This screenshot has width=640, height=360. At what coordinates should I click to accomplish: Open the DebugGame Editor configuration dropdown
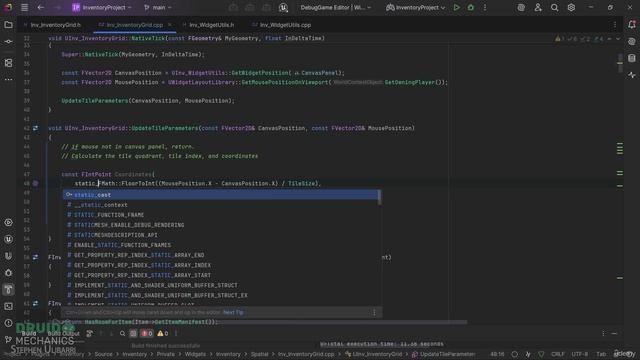[336, 7]
